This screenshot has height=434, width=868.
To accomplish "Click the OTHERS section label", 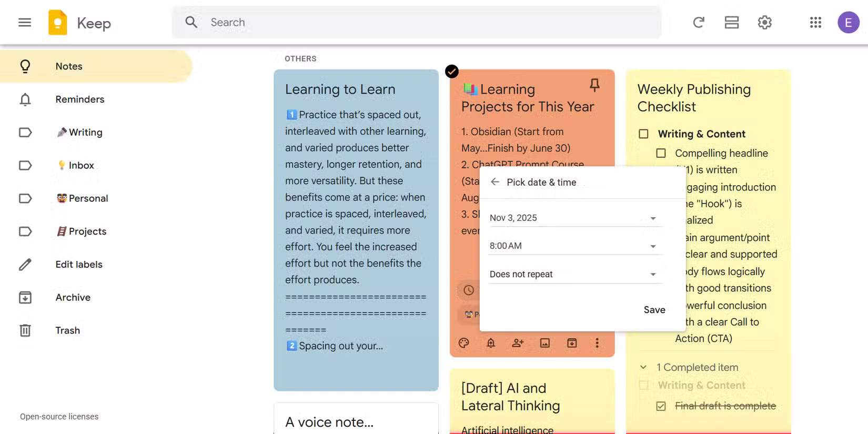I will coord(300,59).
